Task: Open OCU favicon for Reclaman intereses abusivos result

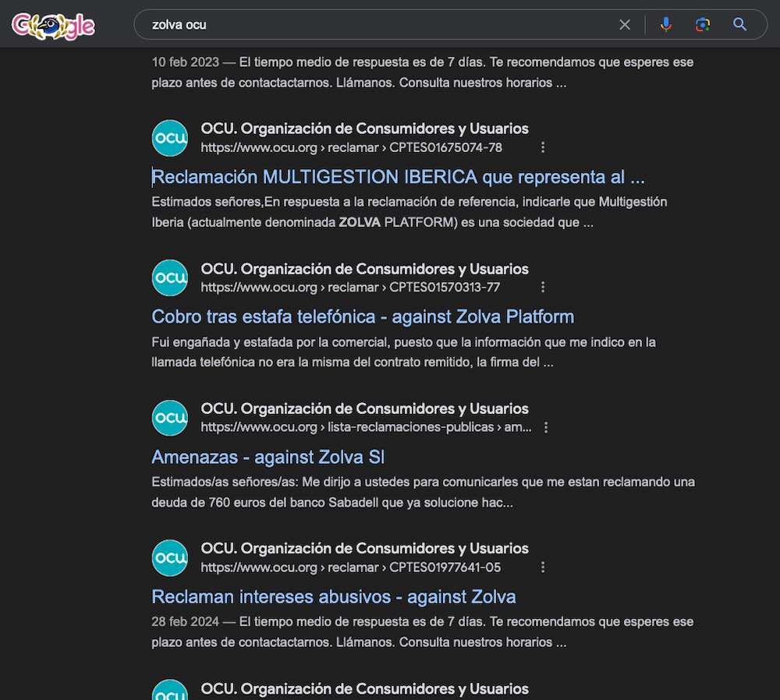Action: (x=169, y=558)
